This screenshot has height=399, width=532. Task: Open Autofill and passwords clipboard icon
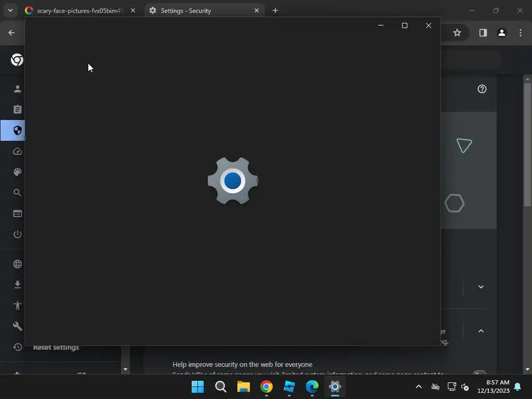tap(18, 109)
